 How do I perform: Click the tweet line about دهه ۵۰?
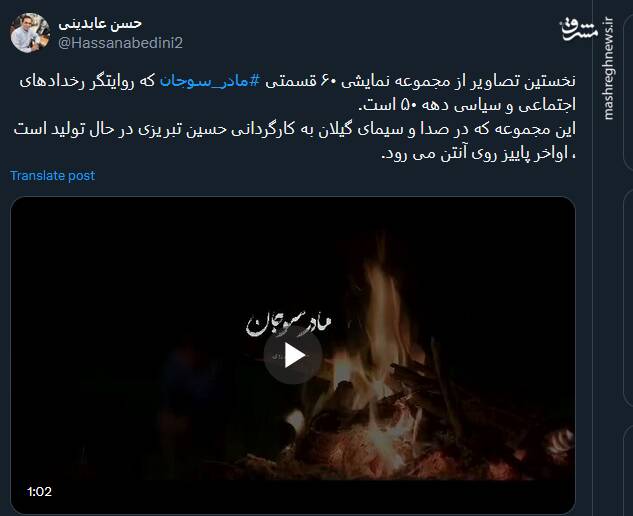point(467,105)
